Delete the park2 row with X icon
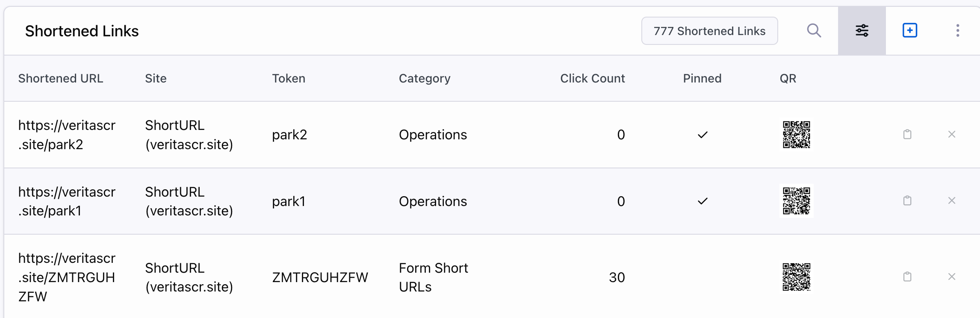 [951, 135]
